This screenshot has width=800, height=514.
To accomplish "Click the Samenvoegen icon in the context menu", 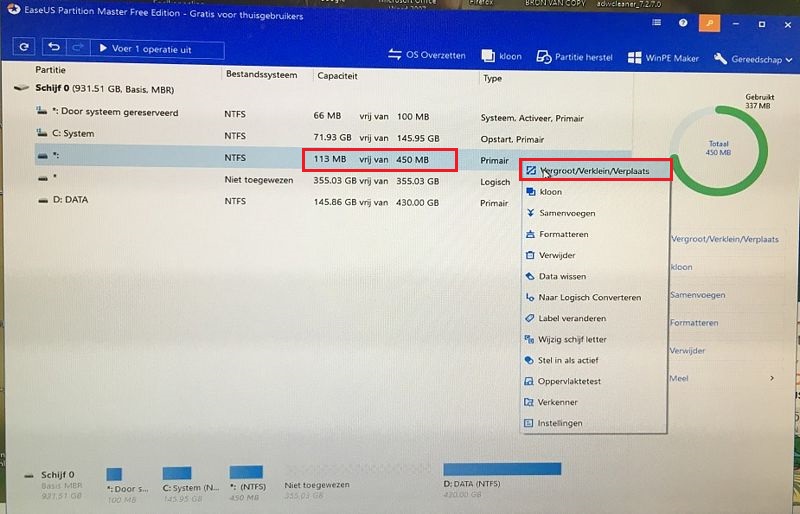I will point(530,213).
